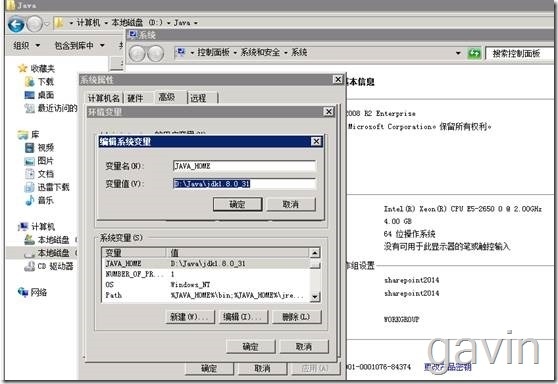Click 变量 column header

point(134,253)
